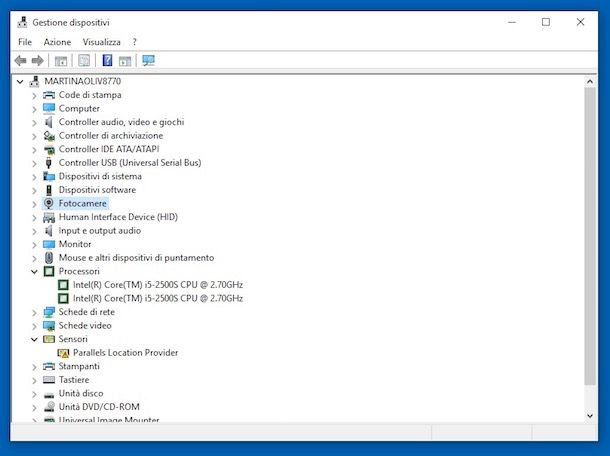Viewport: 610px width, 456px height.
Task: Click the Human Interface Device icon
Action: (49, 217)
